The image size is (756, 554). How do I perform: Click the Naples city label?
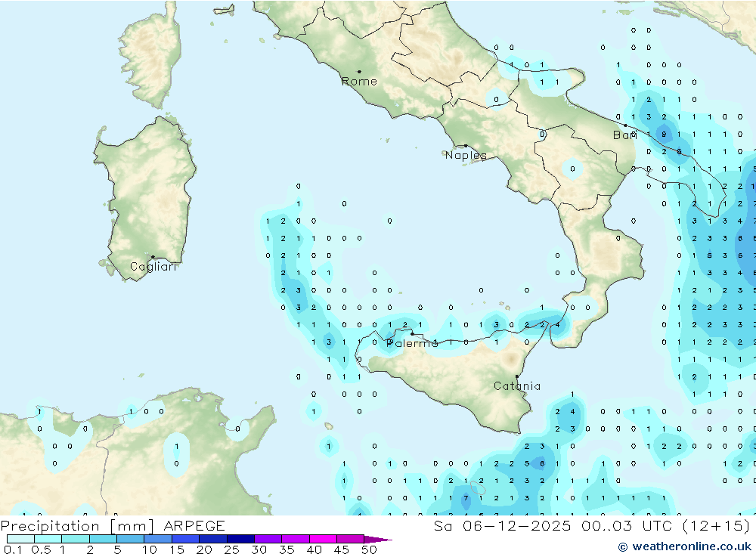(x=466, y=155)
